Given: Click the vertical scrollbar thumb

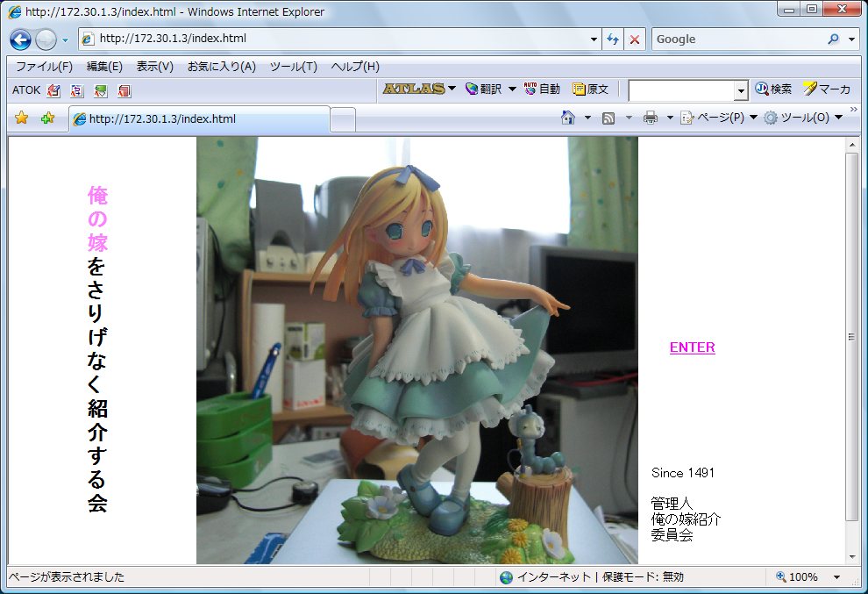Looking at the screenshot, I should point(852,337).
